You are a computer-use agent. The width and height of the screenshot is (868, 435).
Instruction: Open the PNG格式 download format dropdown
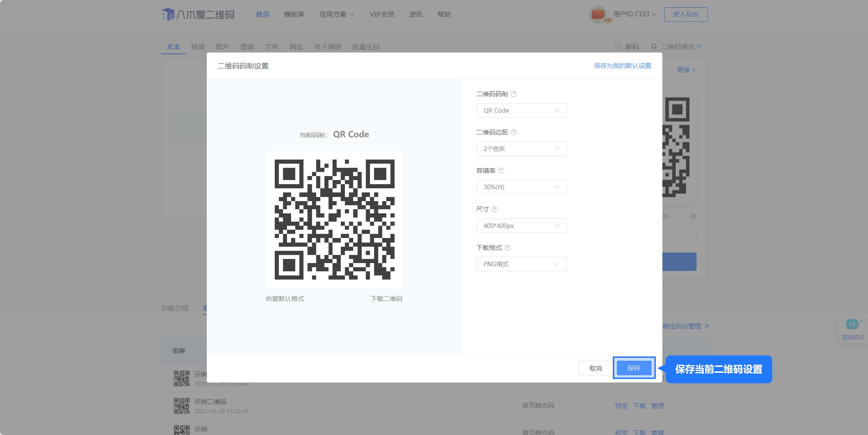[x=521, y=264]
